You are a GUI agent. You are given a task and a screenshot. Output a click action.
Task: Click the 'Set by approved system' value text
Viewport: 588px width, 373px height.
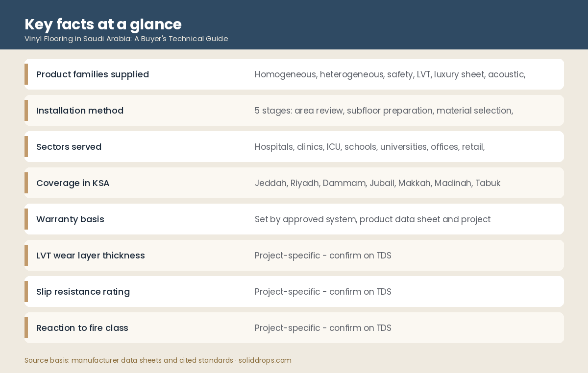coord(372,219)
